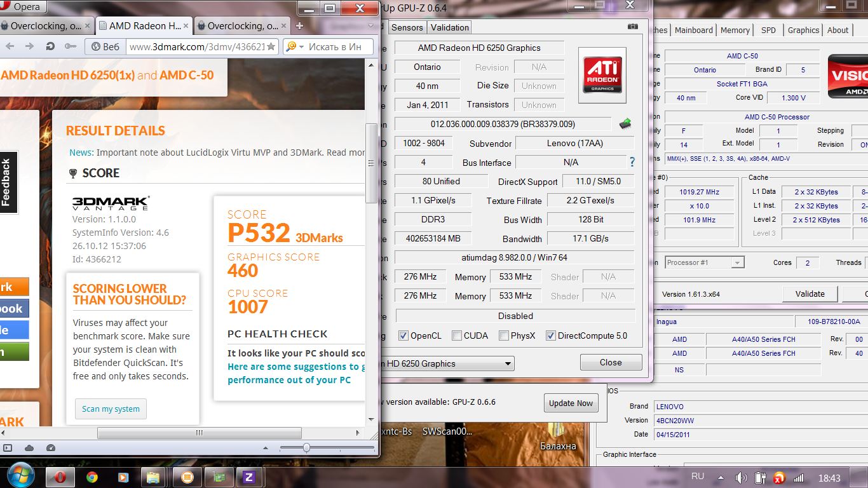Viewport: 868px width, 488px height.
Task: Click Update Now button
Action: pyautogui.click(x=571, y=403)
